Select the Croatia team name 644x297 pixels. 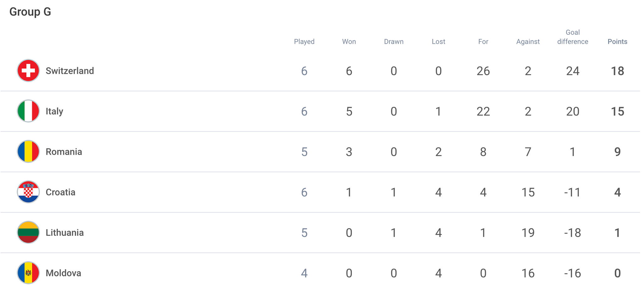click(60, 192)
